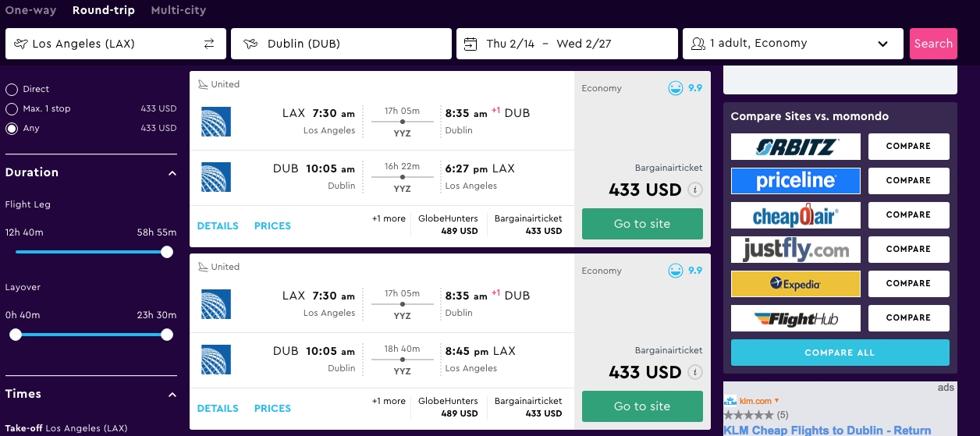Click the smiley rating icon on the second flight
Image resolution: width=980 pixels, height=436 pixels.
point(675,271)
